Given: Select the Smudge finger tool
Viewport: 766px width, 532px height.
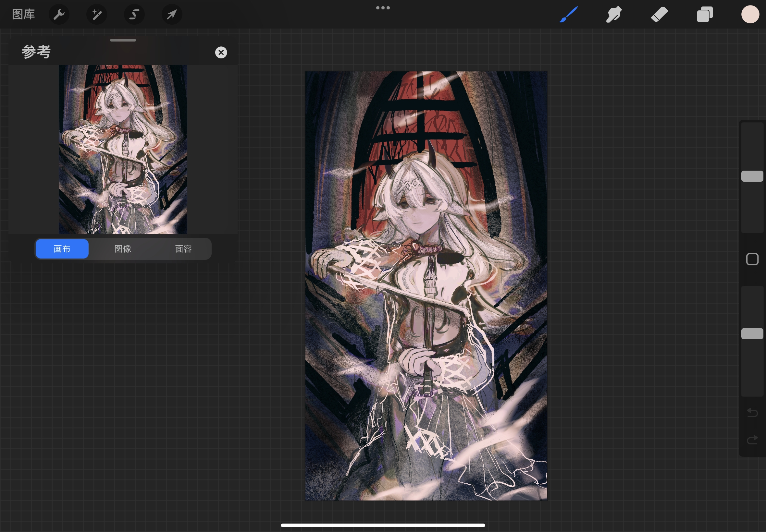Looking at the screenshot, I should (x=613, y=14).
